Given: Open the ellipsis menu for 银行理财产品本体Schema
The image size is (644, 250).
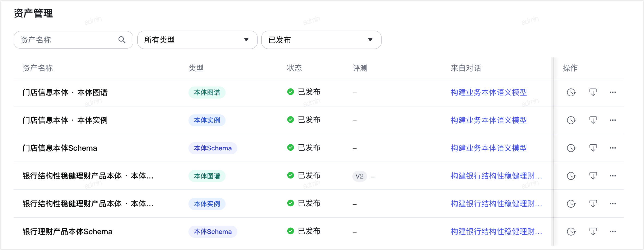Looking at the screenshot, I should coord(613,231).
